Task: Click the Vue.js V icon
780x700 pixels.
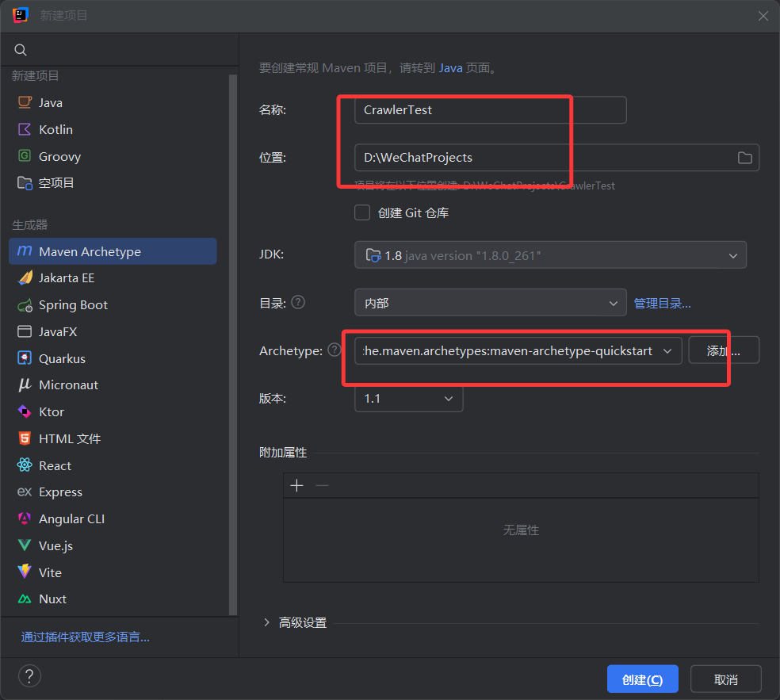Action: pos(25,545)
